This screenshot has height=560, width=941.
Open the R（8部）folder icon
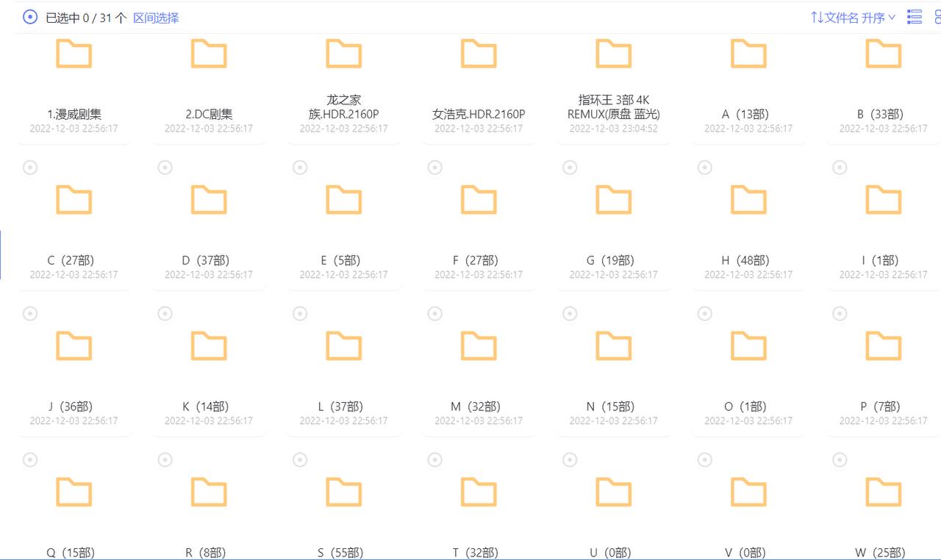[209, 492]
